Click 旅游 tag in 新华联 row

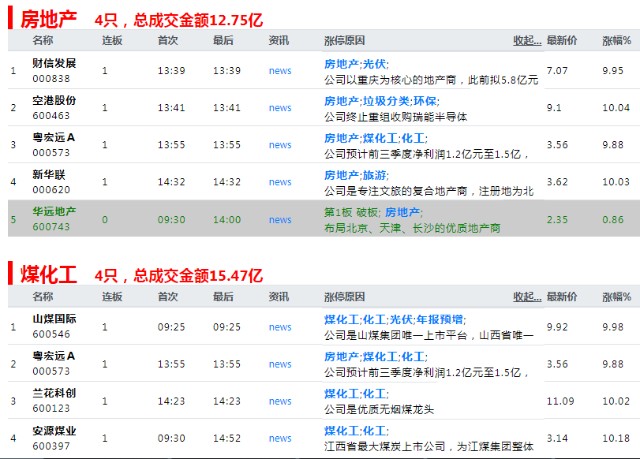point(374,175)
